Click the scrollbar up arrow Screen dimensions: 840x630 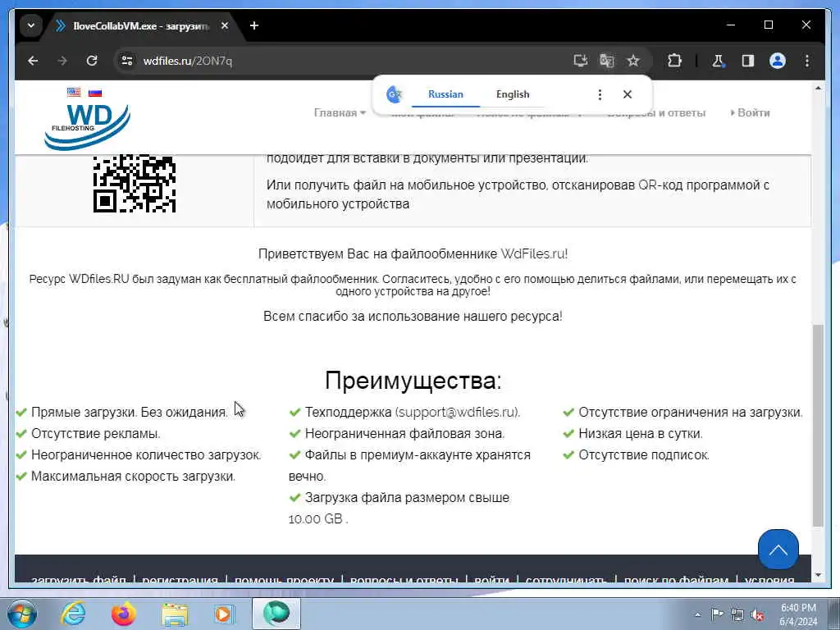click(818, 88)
